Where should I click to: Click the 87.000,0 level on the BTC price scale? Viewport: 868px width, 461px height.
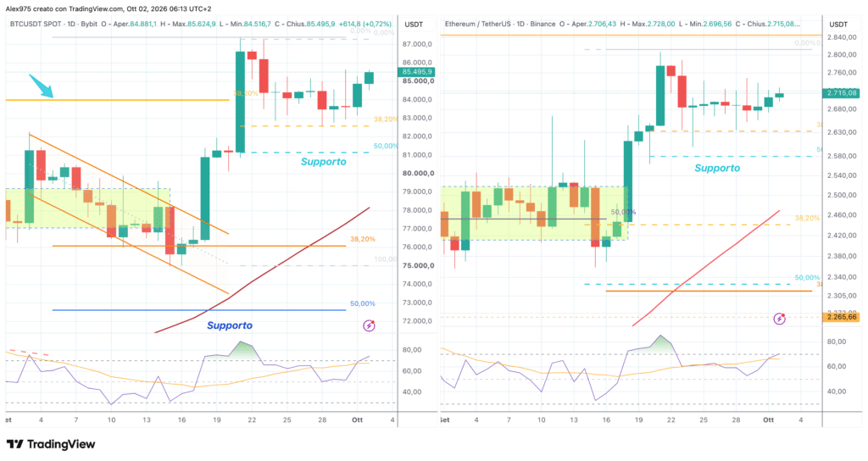point(417,44)
